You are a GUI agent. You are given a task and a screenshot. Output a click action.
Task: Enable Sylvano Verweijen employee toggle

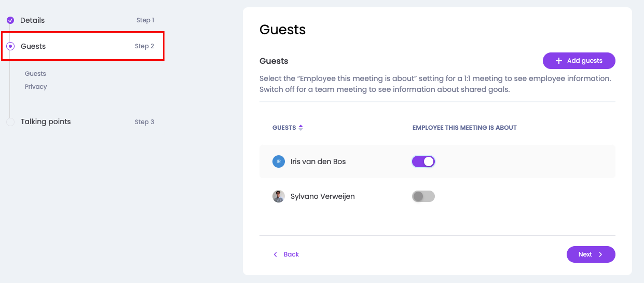click(x=423, y=196)
